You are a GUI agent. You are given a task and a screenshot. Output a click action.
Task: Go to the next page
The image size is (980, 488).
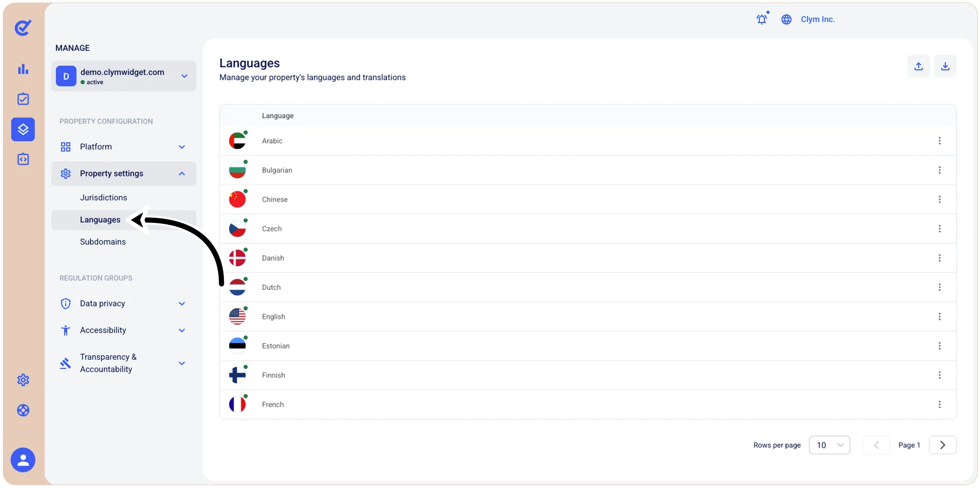click(942, 445)
